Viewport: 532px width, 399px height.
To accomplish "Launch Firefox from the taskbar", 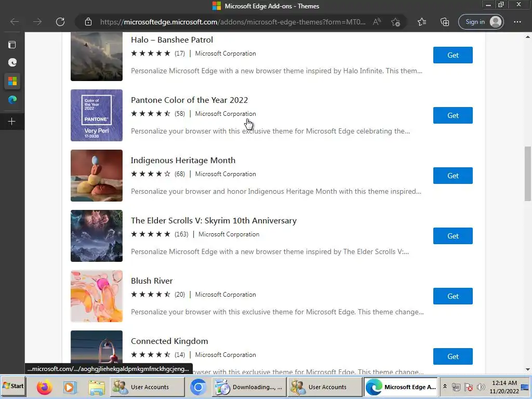I will (x=44, y=387).
